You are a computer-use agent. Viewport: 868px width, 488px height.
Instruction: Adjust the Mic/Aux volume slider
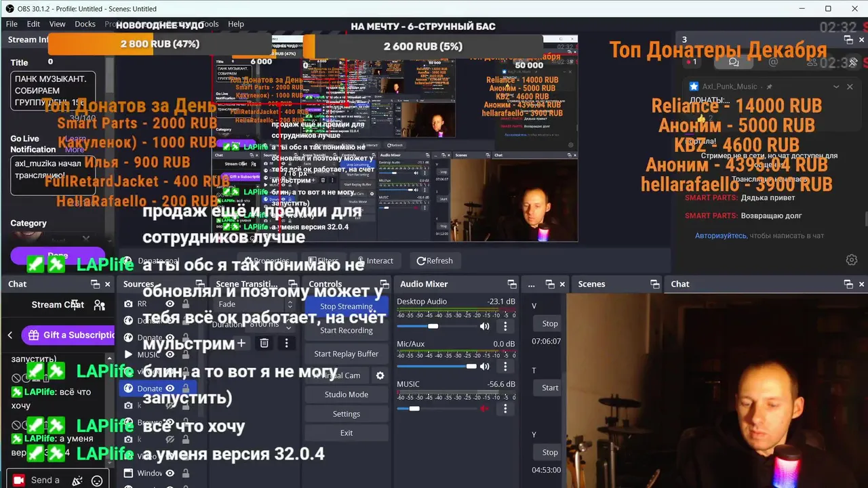coord(436,366)
